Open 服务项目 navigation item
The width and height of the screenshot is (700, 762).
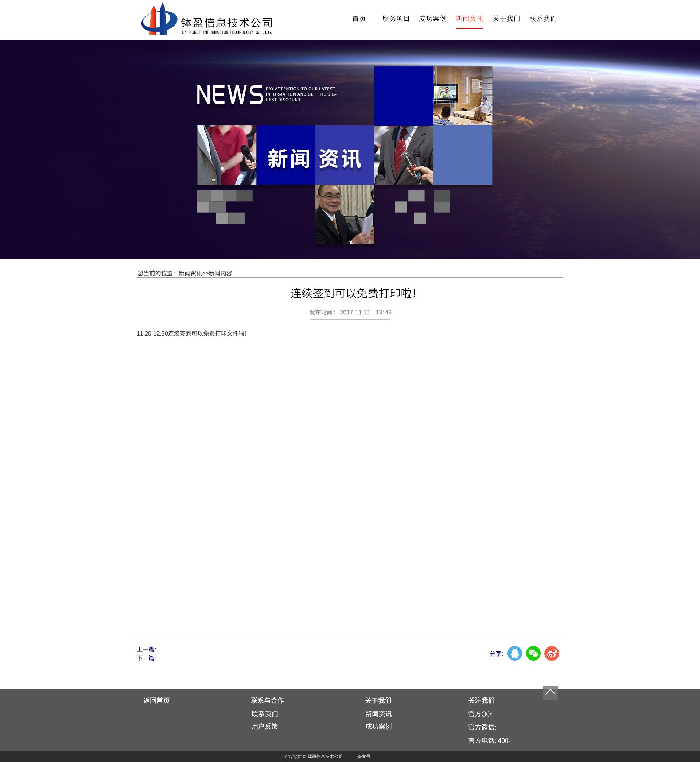click(x=396, y=19)
